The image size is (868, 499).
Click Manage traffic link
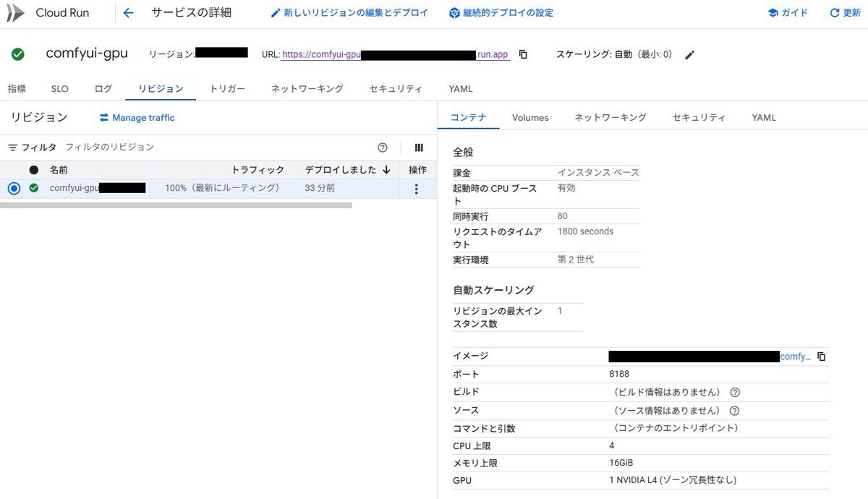[x=137, y=118]
